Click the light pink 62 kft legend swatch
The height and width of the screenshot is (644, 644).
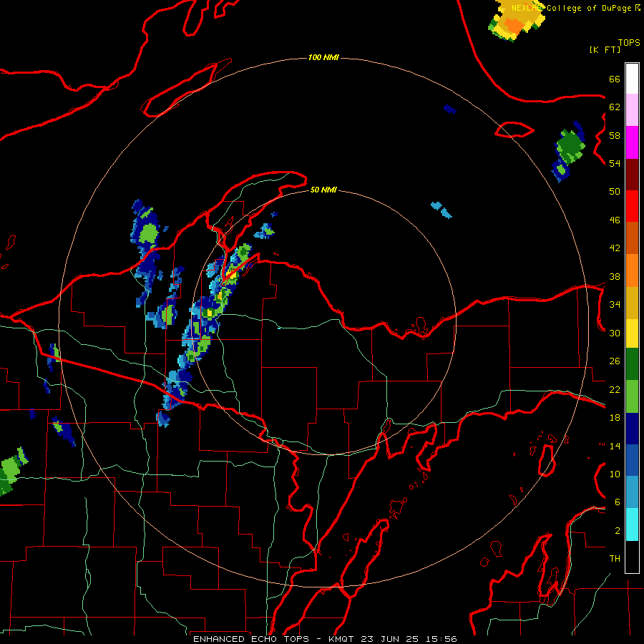(632, 110)
